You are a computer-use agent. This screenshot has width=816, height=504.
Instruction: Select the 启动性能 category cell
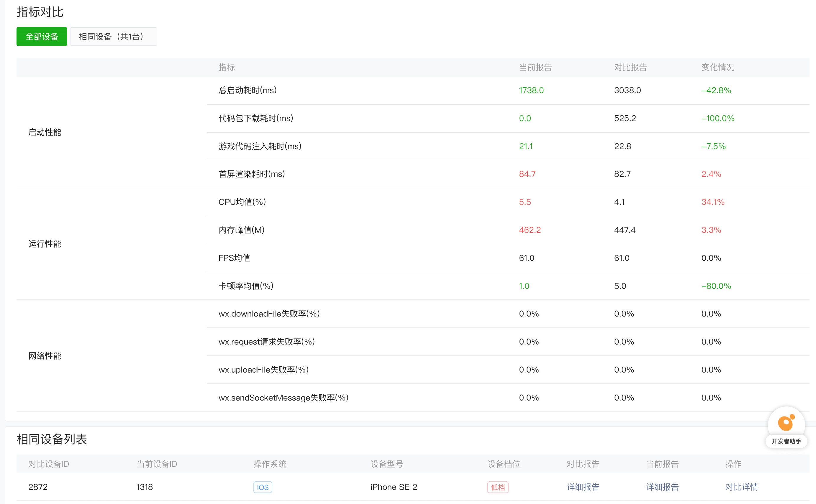pos(45,132)
